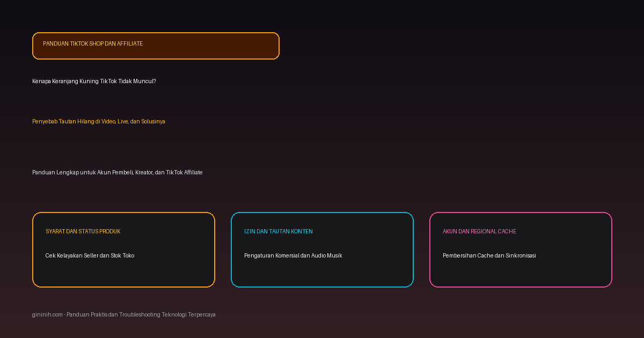
Task: Click the PANDUAN TIKTOK SHOP DAN AFFILIATE badge
Action: (x=156, y=46)
